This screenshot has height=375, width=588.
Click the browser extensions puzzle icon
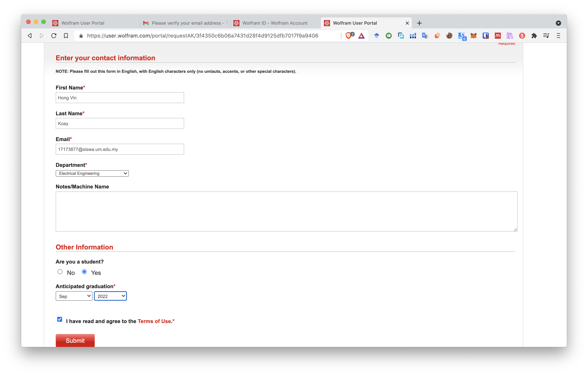coord(534,35)
